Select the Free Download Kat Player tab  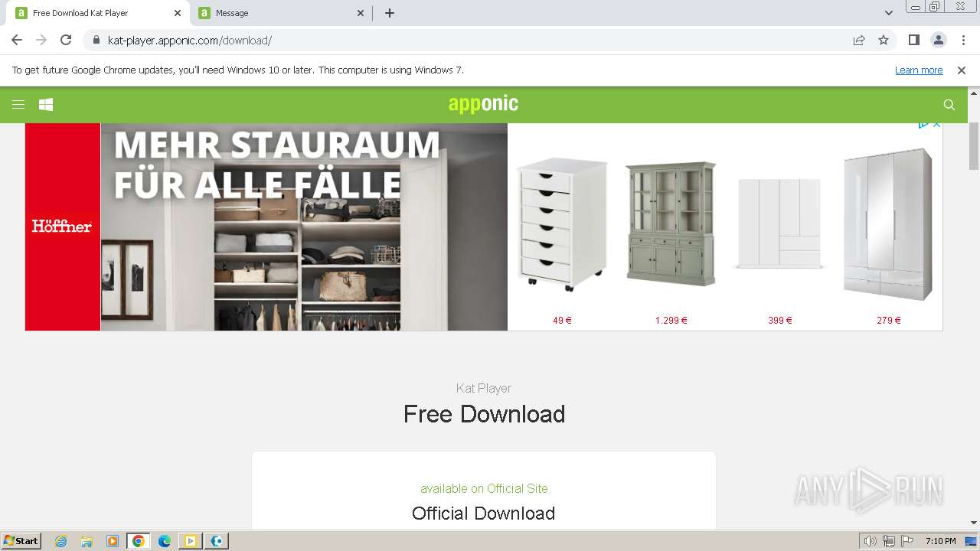[x=98, y=13]
